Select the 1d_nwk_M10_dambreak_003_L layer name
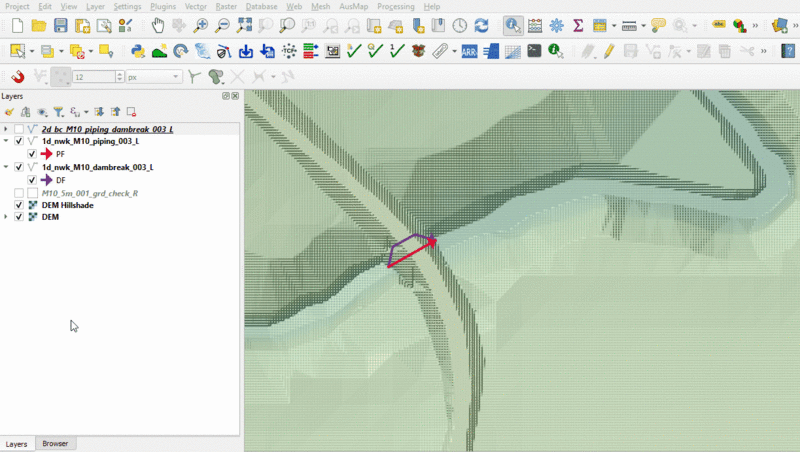The width and height of the screenshot is (800, 452). (97, 167)
